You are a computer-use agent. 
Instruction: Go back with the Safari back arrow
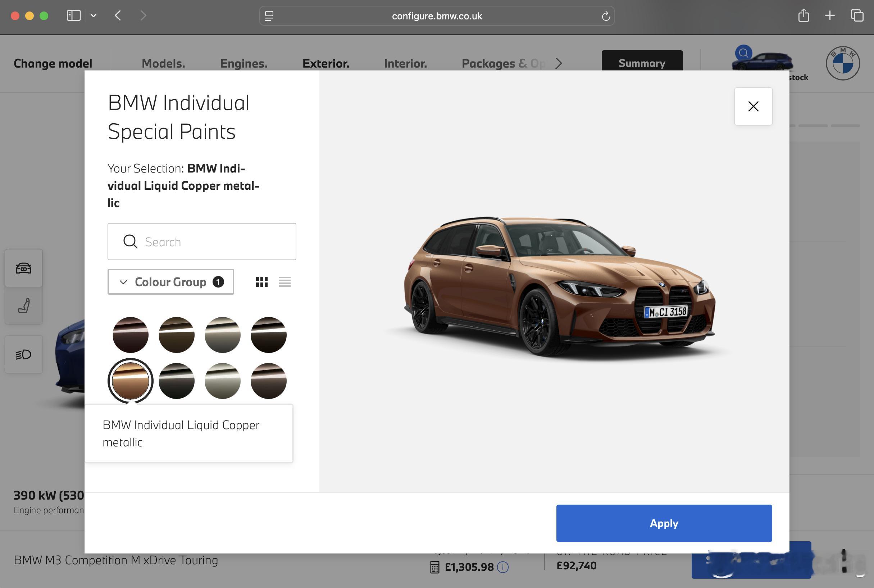coord(118,16)
